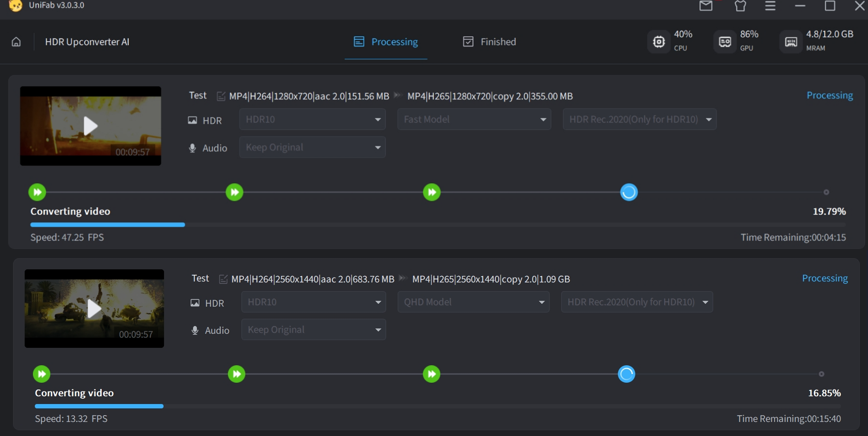868x436 pixels.
Task: Open first task's HDR10 dropdown
Action: point(312,120)
